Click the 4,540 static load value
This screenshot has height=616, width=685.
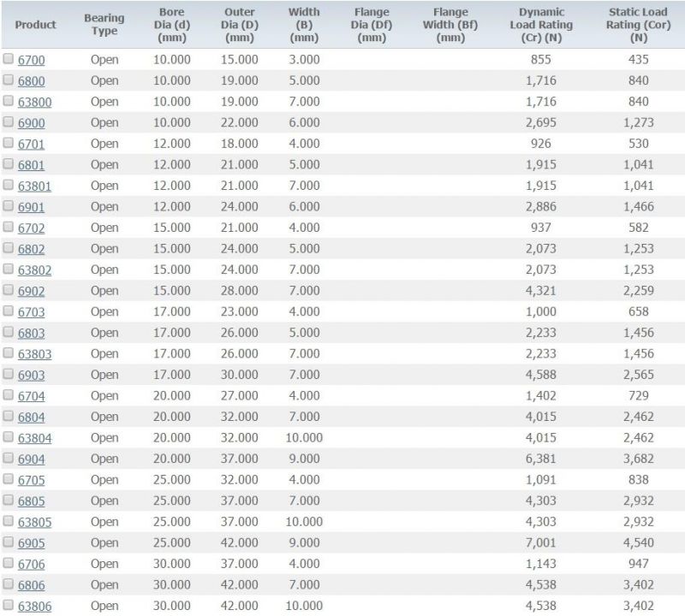pos(638,542)
